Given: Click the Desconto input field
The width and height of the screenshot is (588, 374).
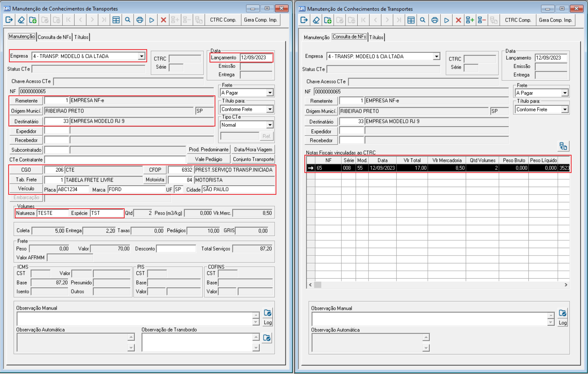Looking at the screenshot, I should pyautogui.click(x=176, y=249).
